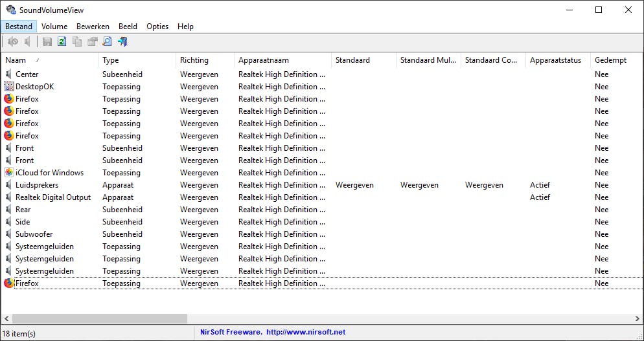Open the Beeld menu

[x=128, y=27]
